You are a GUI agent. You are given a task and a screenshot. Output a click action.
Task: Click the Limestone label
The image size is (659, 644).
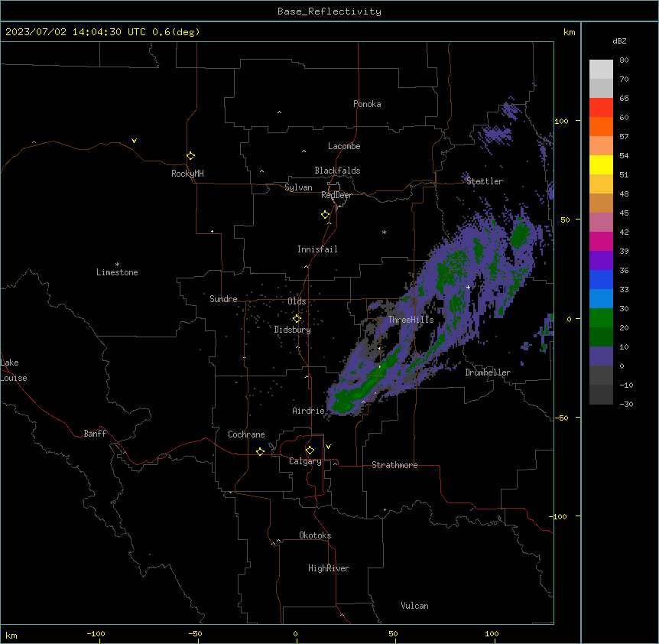(x=117, y=272)
